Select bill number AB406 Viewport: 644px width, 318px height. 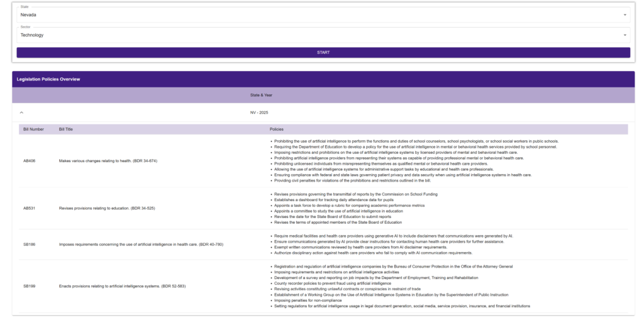30,161
